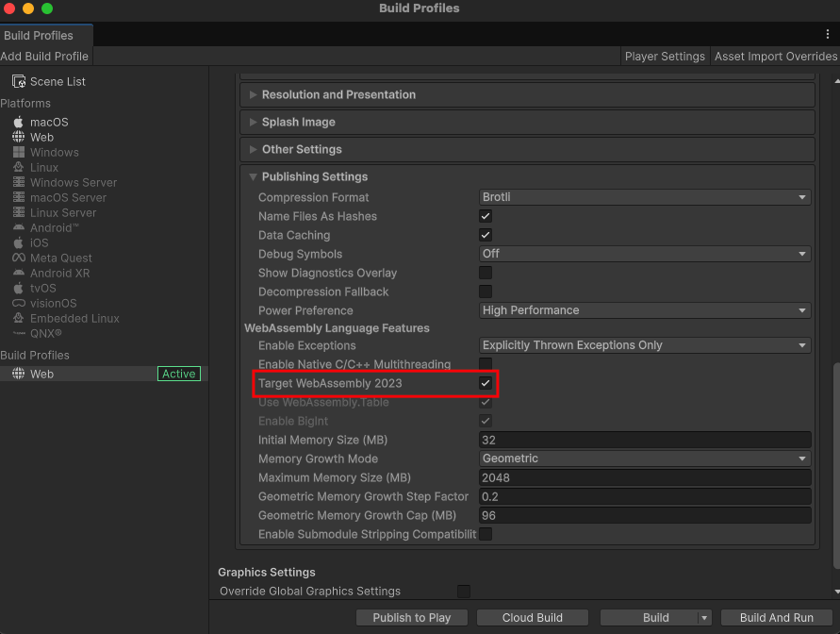This screenshot has height=634, width=840.
Task: Select the Linux Server platform icon
Action: (x=18, y=213)
